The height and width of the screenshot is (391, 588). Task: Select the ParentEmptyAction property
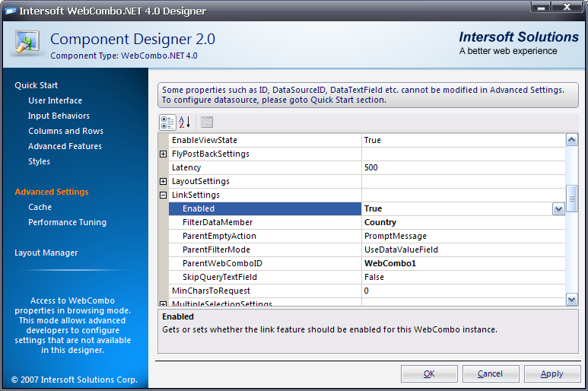[x=265, y=236]
